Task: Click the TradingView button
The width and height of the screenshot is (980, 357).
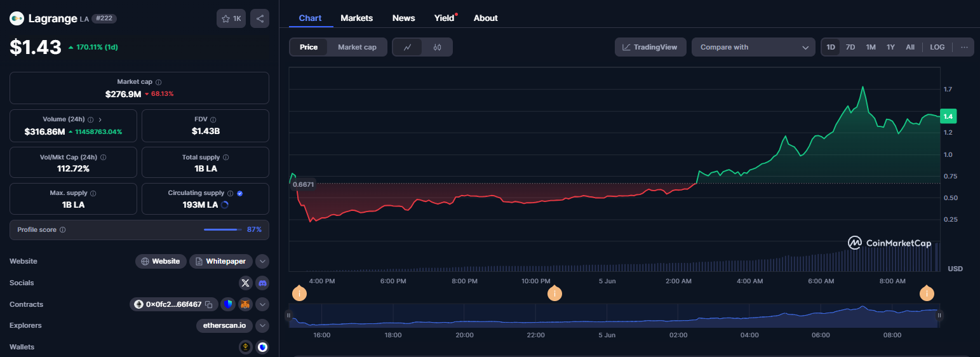Action: (650, 47)
